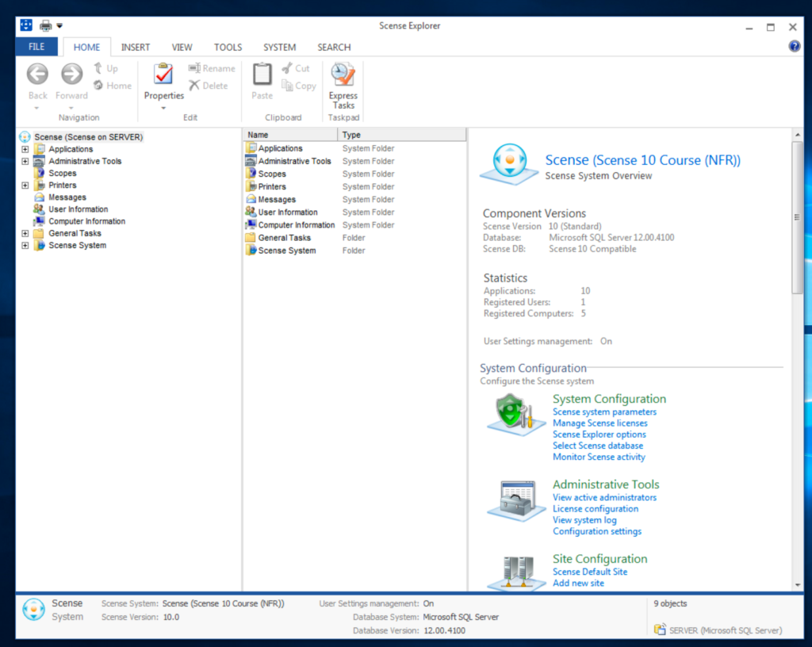Screen dimensions: 812x647
Task: Open Scense system parameters link
Action: pos(604,412)
